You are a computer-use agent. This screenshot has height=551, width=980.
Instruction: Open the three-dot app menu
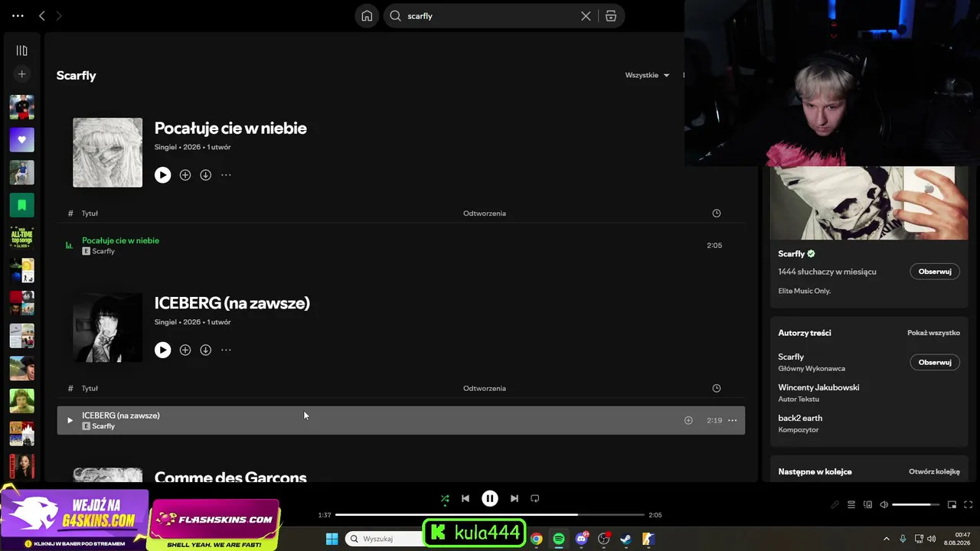pos(18,15)
